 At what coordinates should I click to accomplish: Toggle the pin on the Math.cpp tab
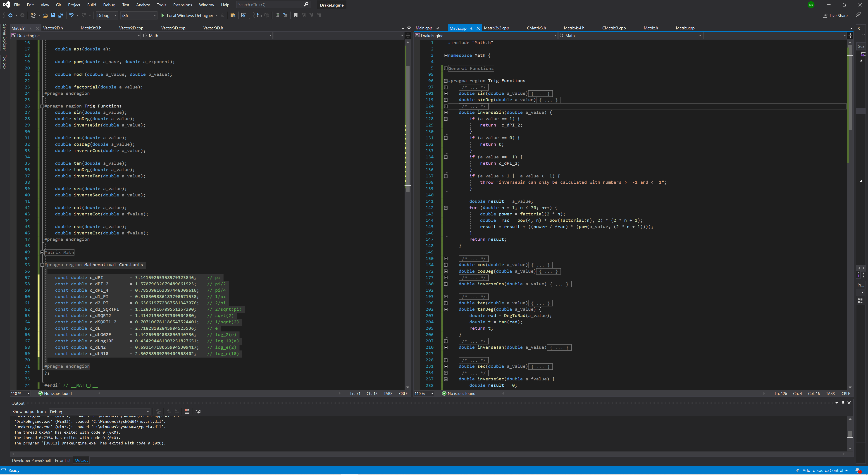[x=472, y=28]
